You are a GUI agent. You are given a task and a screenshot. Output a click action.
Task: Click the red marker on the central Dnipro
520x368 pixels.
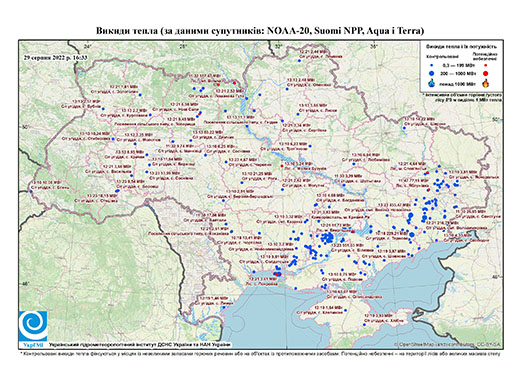click(282, 166)
